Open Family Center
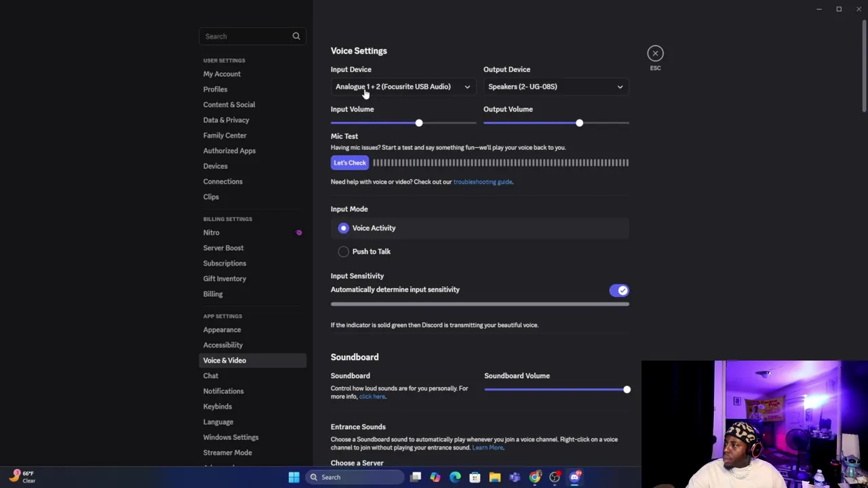868x488 pixels. (x=224, y=136)
